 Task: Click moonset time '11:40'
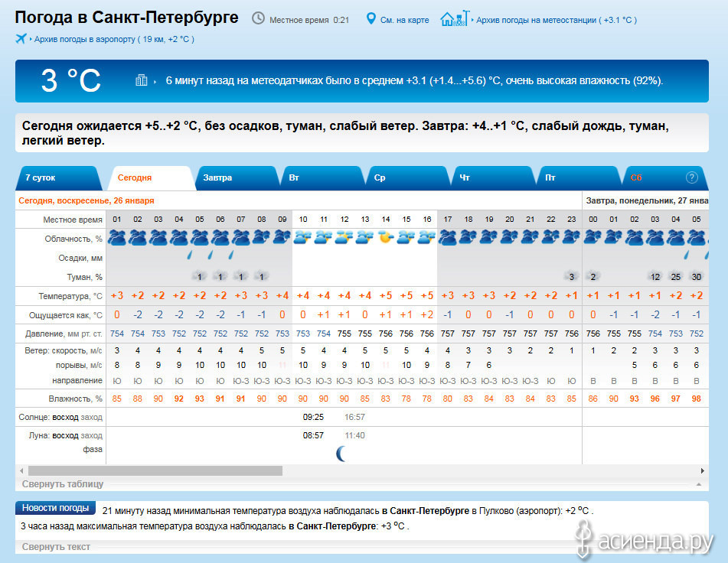(x=354, y=435)
